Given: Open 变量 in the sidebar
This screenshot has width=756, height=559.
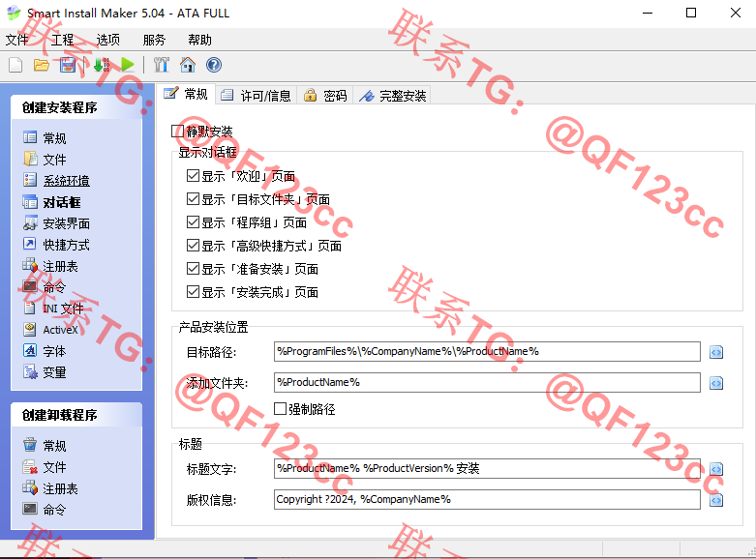Looking at the screenshot, I should (x=45, y=372).
